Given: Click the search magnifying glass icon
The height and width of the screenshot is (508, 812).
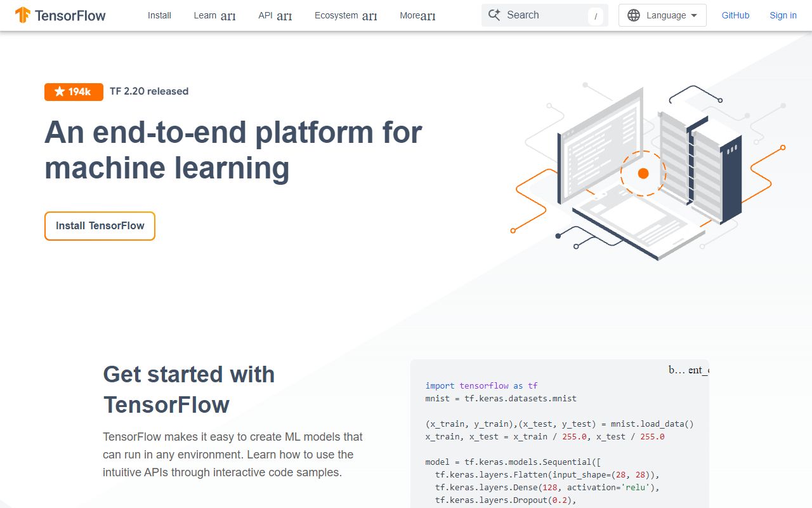Looking at the screenshot, I should point(494,15).
